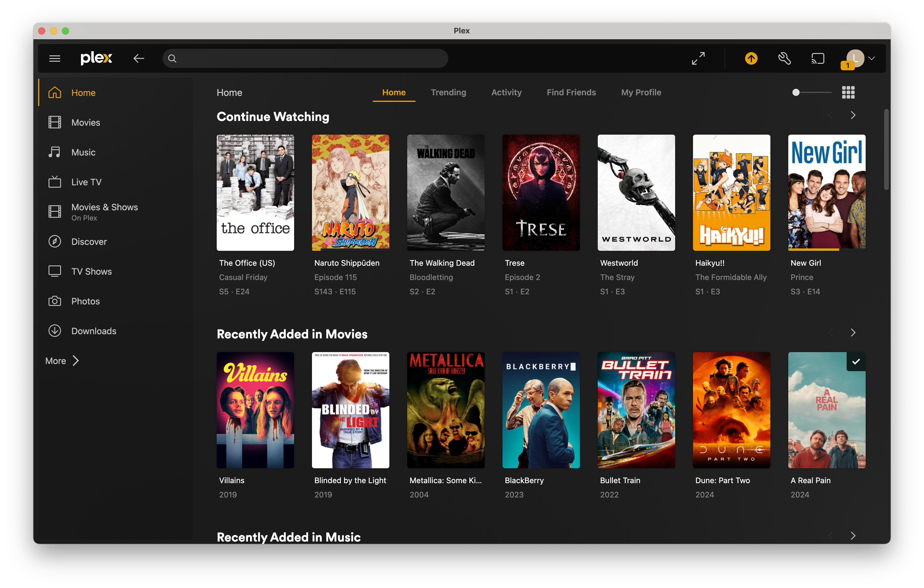Image resolution: width=924 pixels, height=588 pixels.
Task: Open Dune: Part Two title link
Action: [722, 480]
